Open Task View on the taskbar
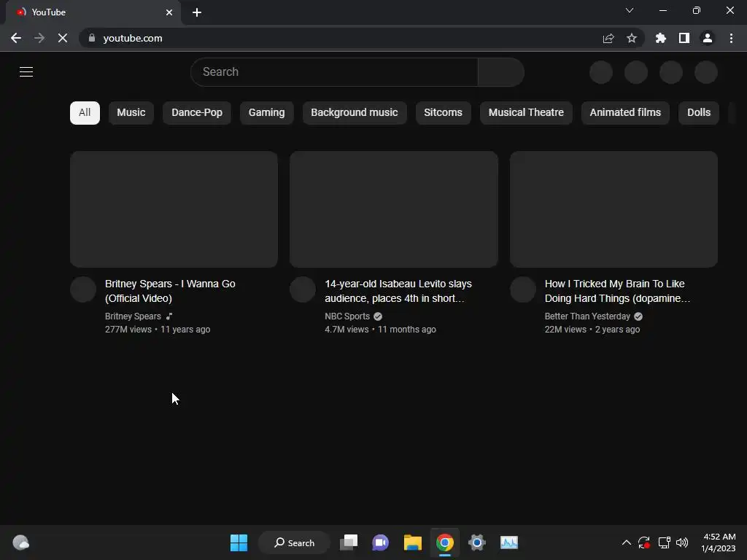The height and width of the screenshot is (560, 747). 349,542
